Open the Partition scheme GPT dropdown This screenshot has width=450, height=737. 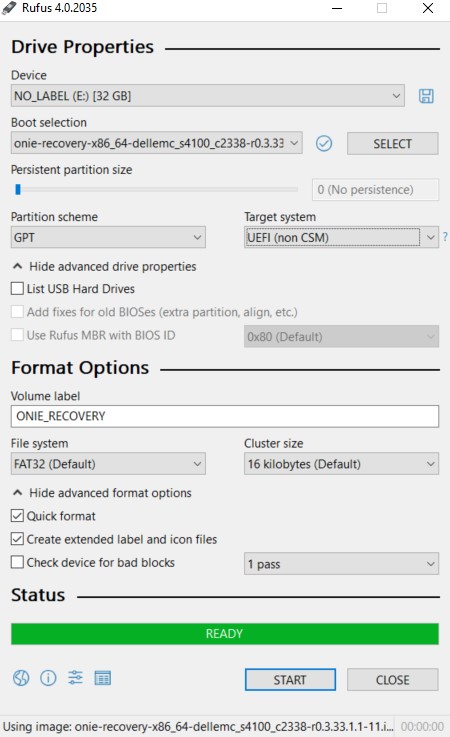tap(108, 237)
